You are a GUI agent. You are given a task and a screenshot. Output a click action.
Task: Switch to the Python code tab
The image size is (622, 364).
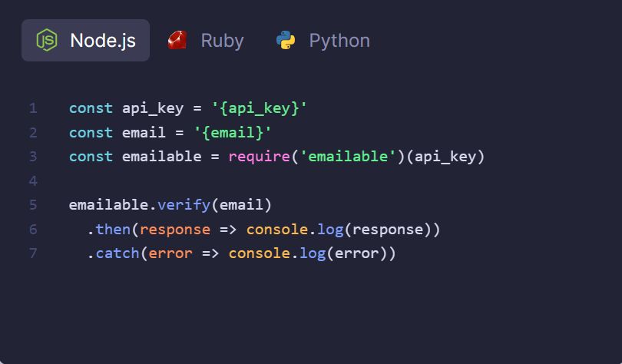click(323, 41)
